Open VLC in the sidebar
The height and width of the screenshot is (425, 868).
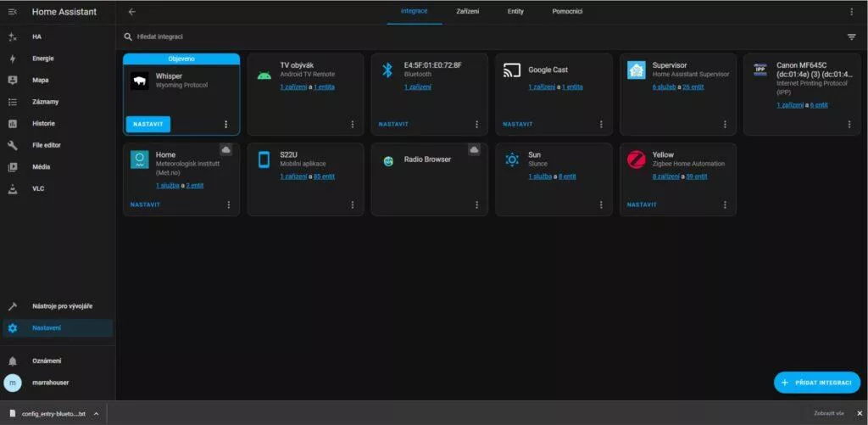pyautogui.click(x=58, y=188)
